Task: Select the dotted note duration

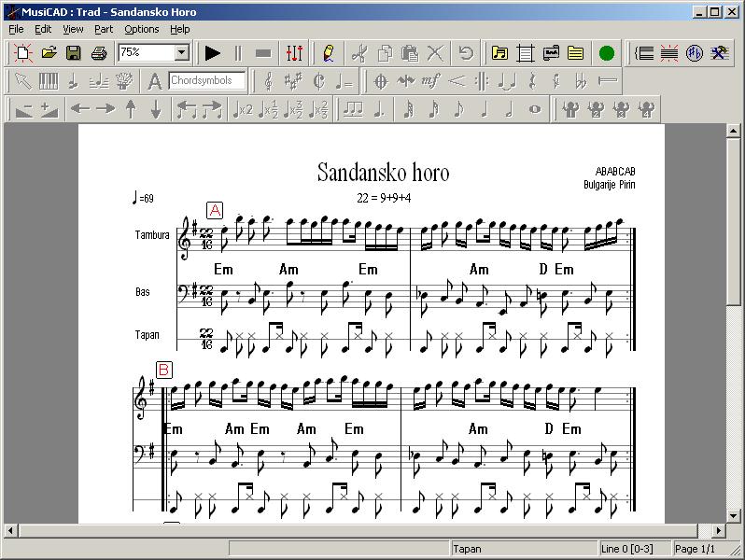Action: point(379,109)
